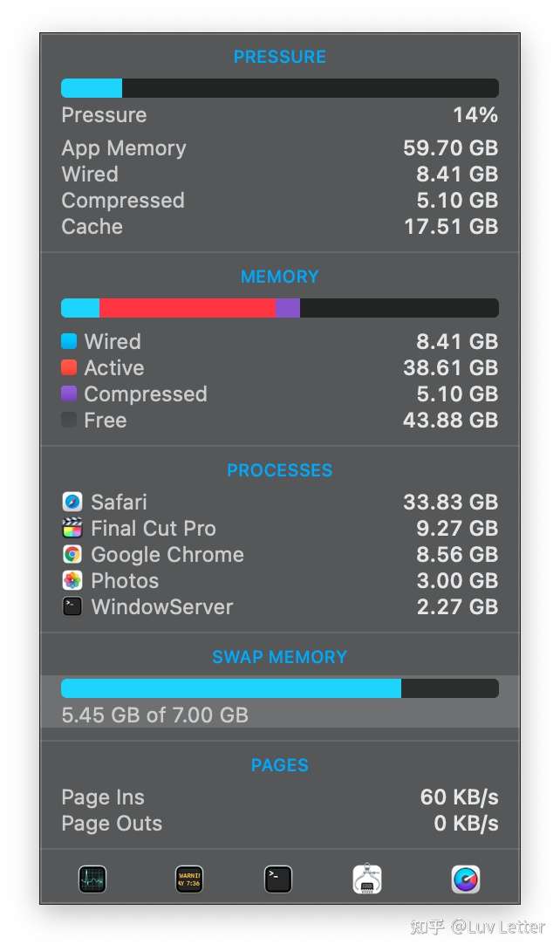The width and height of the screenshot is (560, 951).
Task: Click the blue Wired color swatch
Action: 69,341
